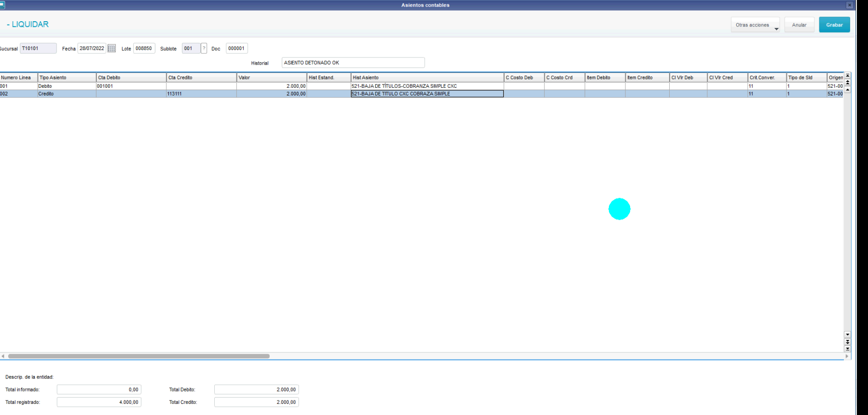Click Tipo de Sld value 1 in Credito row
This screenshot has height=415, width=868.
(x=807, y=94)
